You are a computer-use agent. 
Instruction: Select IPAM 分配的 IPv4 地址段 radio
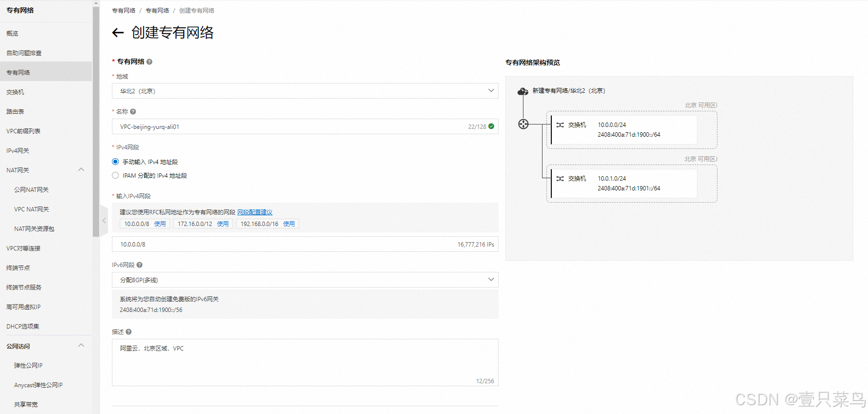[x=115, y=175]
